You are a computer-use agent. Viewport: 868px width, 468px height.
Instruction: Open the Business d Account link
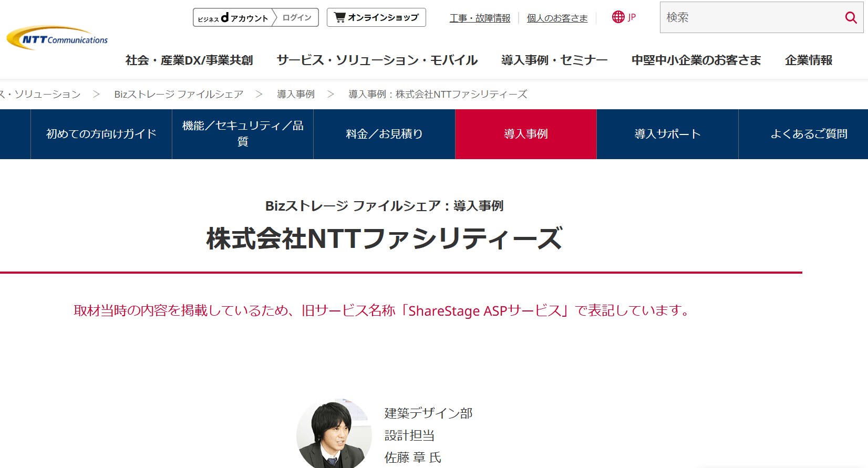233,17
